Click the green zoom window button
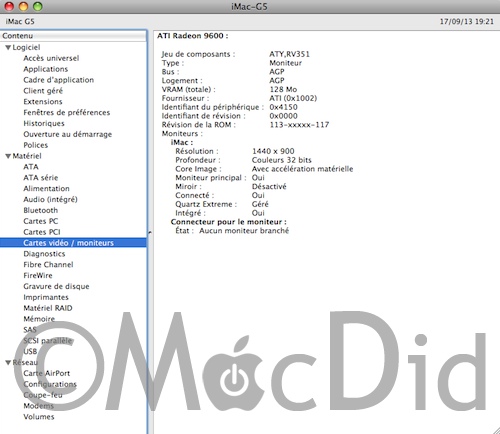Image resolution: width=500 pixels, height=434 pixels. (38, 6)
